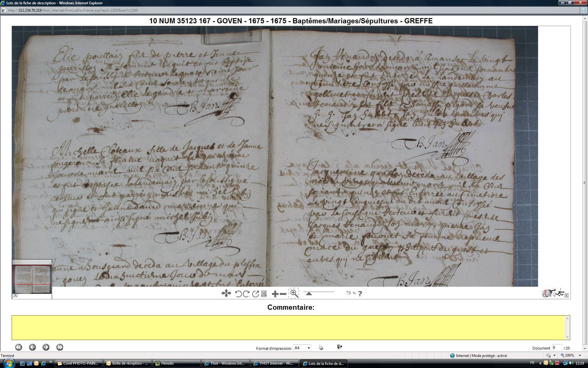Open image adjustment sliders icon
The width and height of the screenshot is (588, 368).
pos(264,294)
